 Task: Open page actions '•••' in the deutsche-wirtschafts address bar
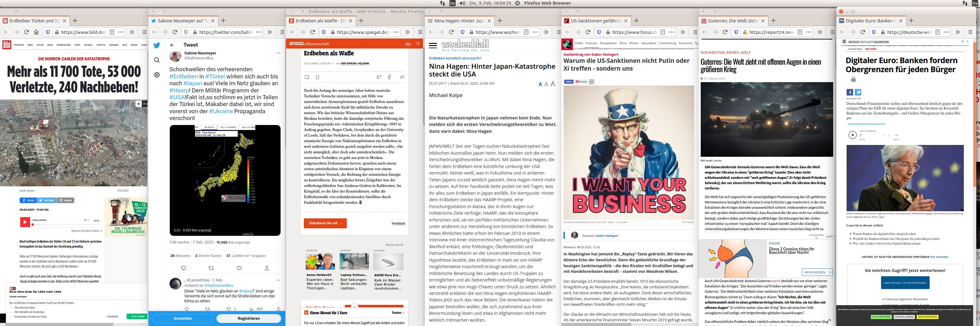click(x=946, y=32)
